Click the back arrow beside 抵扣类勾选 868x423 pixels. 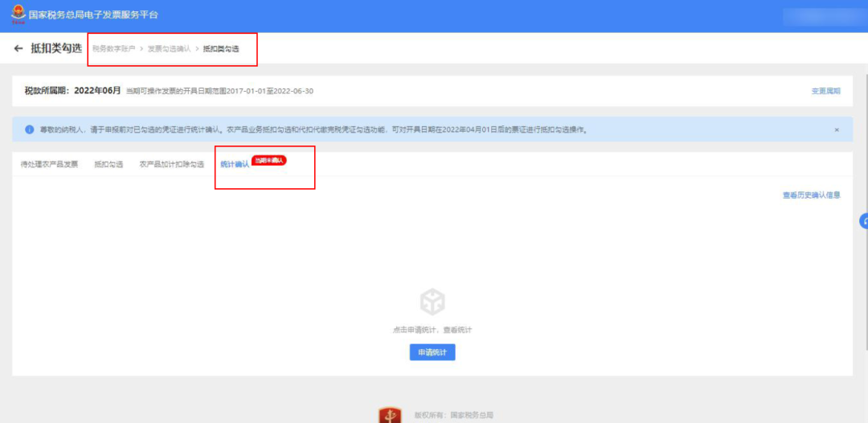[18, 49]
